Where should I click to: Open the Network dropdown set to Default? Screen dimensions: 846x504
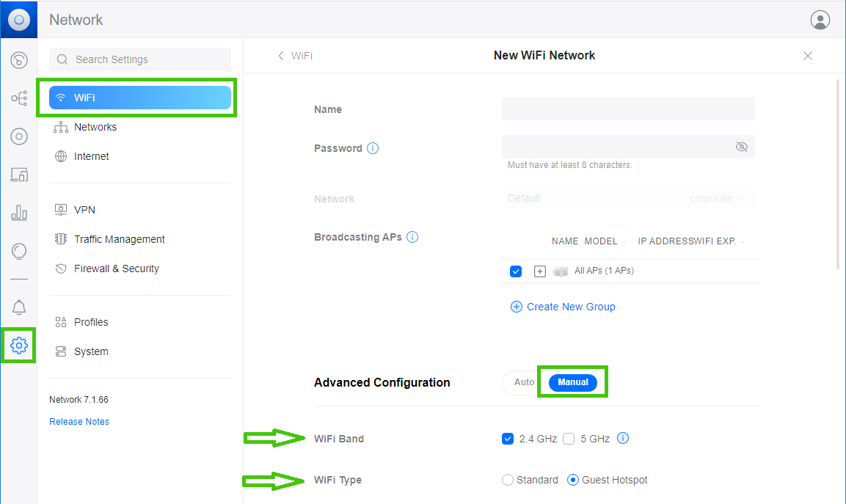(x=628, y=198)
